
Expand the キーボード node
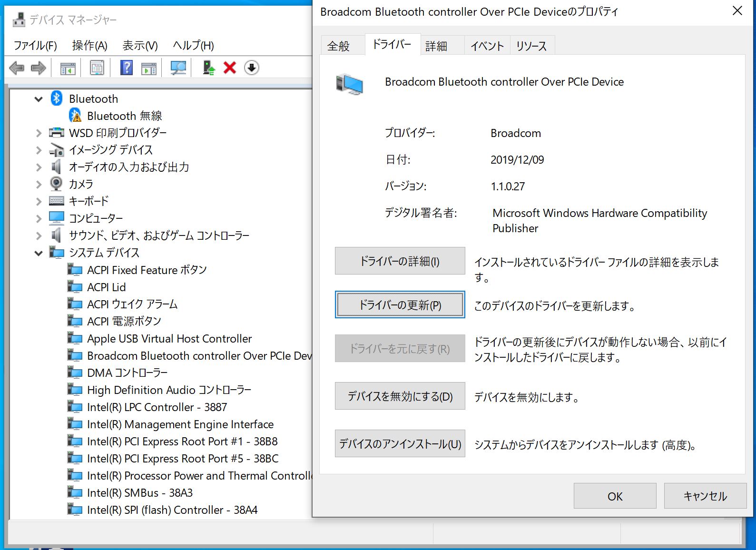click(x=39, y=202)
